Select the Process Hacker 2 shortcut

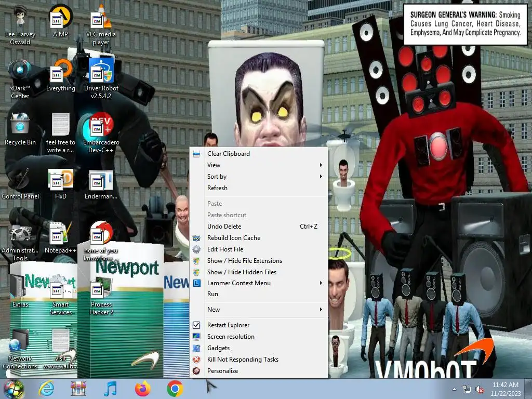(x=101, y=295)
